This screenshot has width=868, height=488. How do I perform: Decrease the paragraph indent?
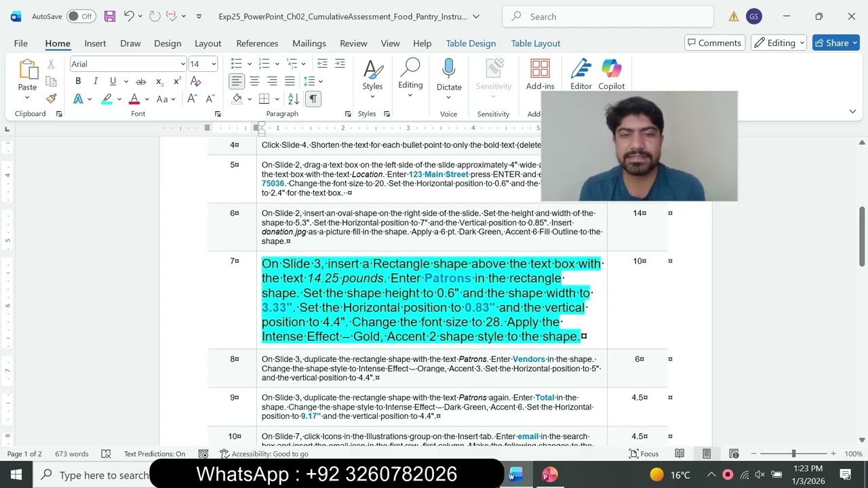pyautogui.click(x=322, y=64)
